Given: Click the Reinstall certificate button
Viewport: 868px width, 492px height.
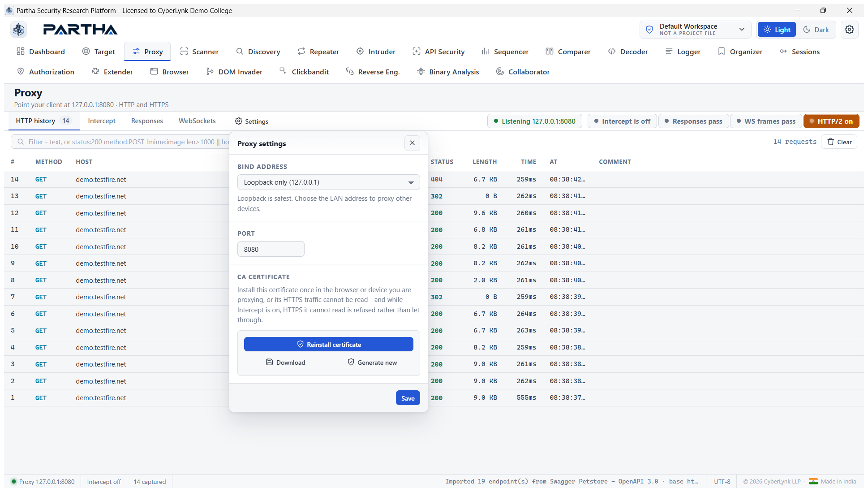Looking at the screenshot, I should pos(329,344).
